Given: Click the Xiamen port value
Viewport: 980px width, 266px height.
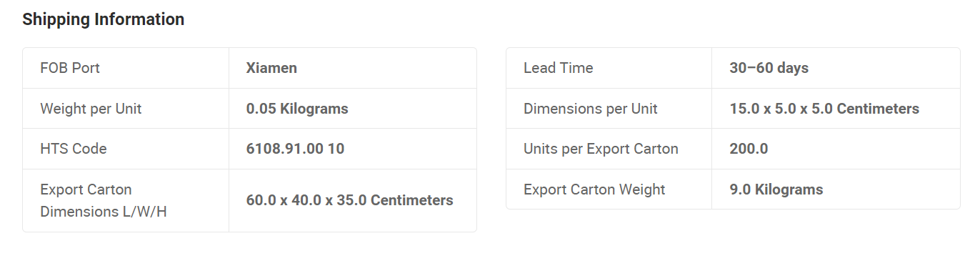Looking at the screenshot, I should pos(271,68).
